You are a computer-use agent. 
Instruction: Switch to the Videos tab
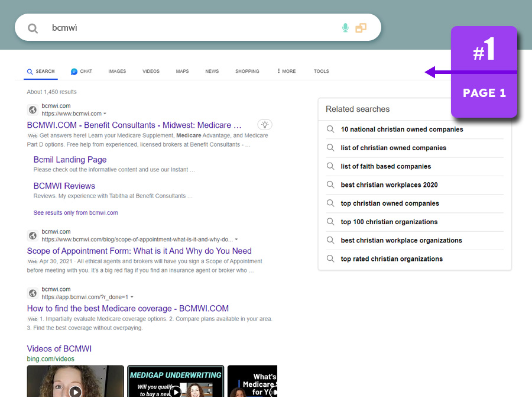click(x=151, y=71)
